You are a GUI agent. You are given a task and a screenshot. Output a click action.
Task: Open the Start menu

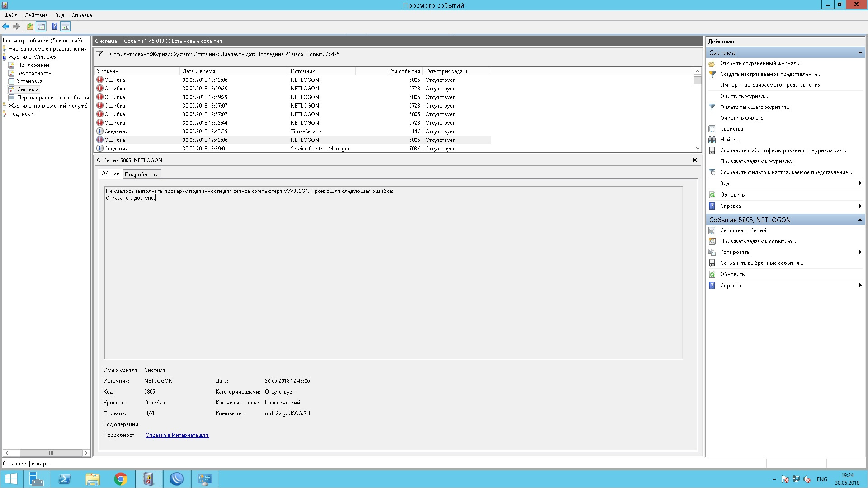point(11,479)
